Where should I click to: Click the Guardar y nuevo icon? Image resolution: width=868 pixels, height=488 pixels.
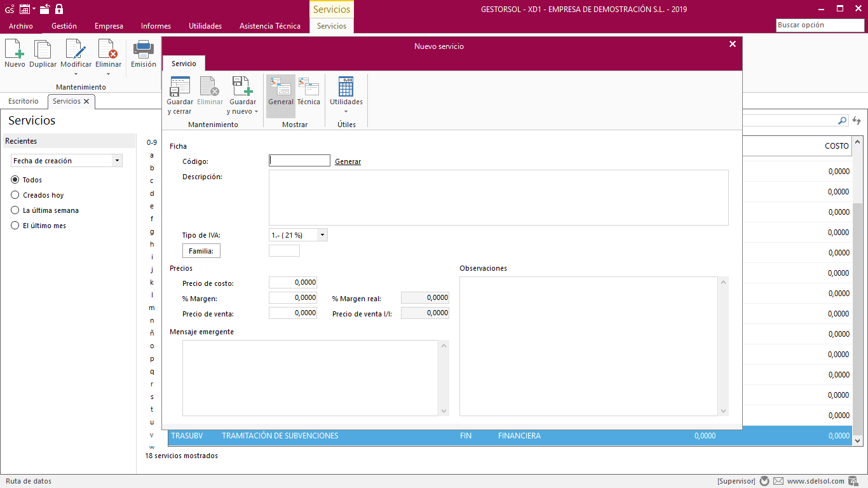coord(242,87)
